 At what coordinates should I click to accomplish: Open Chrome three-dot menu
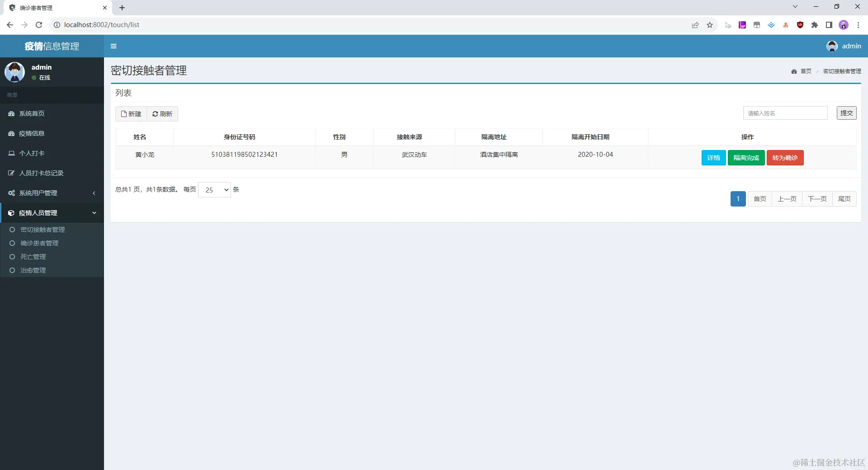[x=858, y=25]
